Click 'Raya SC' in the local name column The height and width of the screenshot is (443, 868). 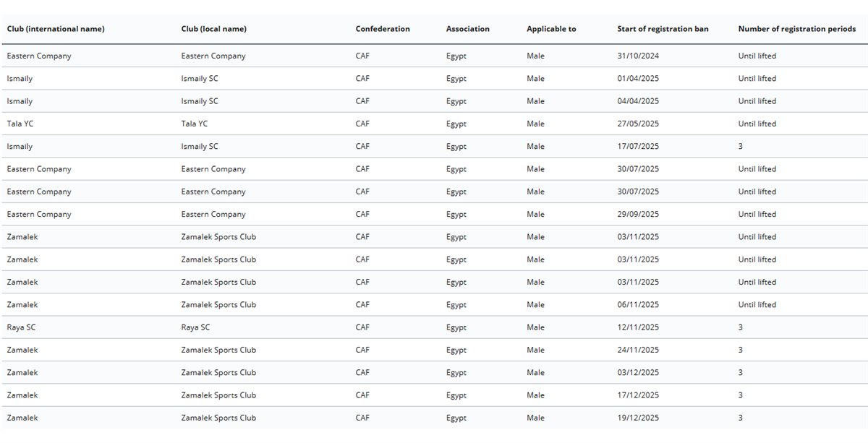click(x=195, y=327)
